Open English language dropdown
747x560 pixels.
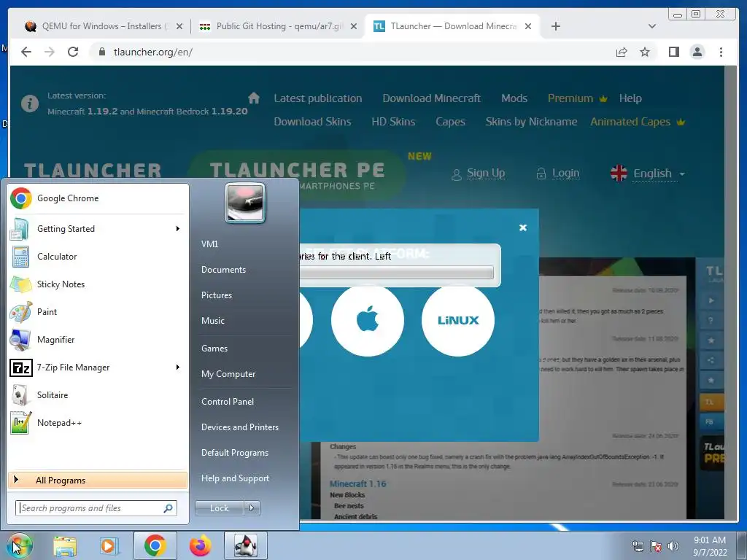[x=648, y=174]
